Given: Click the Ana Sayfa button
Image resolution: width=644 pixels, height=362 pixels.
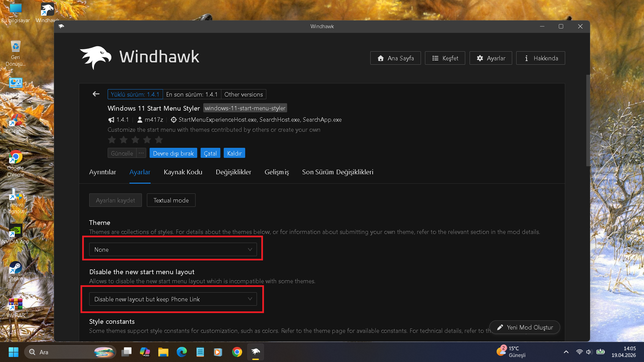Looking at the screenshot, I should (x=395, y=58).
